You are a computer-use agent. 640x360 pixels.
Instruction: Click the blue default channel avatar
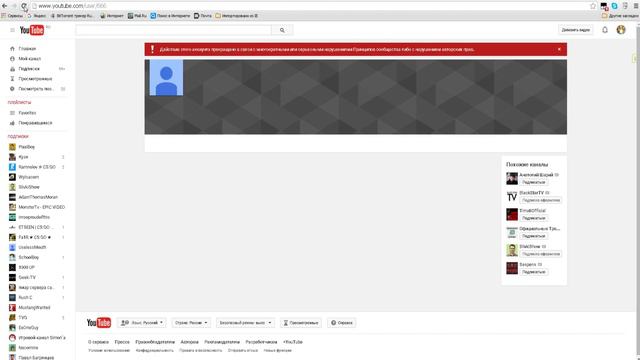tap(166, 78)
